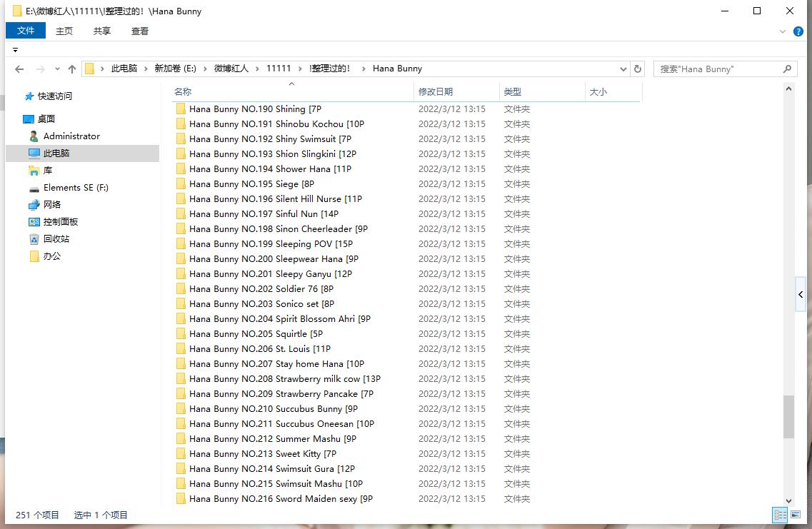The image size is (812, 529).
Task: Open the 共享 ribbon tab
Action: [102, 31]
